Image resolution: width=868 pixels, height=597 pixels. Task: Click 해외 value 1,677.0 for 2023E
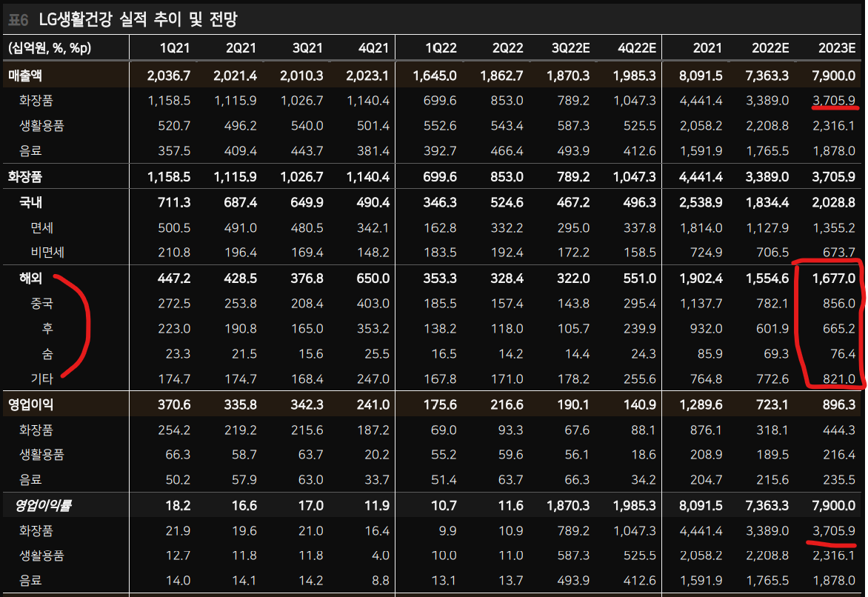coord(834,278)
